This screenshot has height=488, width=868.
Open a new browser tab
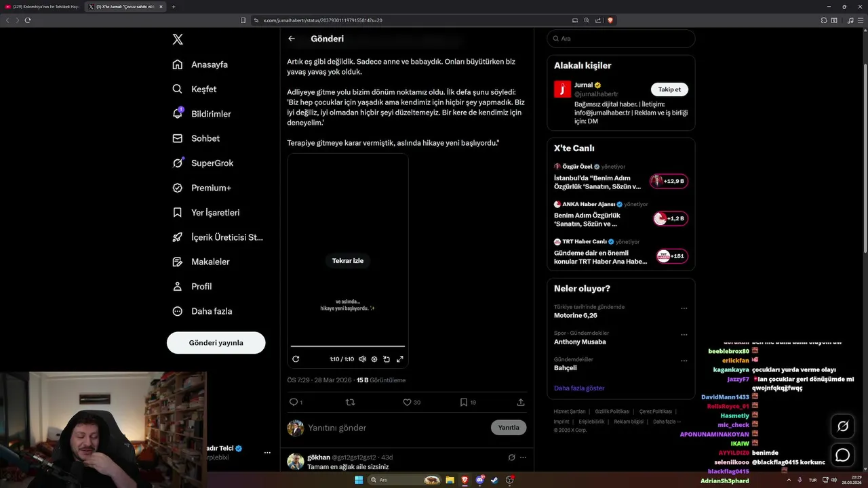(x=174, y=7)
